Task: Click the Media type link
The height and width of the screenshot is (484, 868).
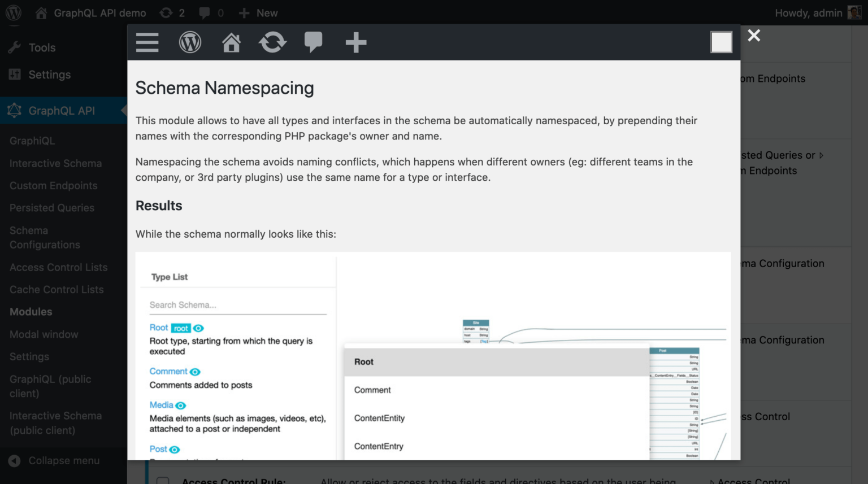Action: [160, 405]
